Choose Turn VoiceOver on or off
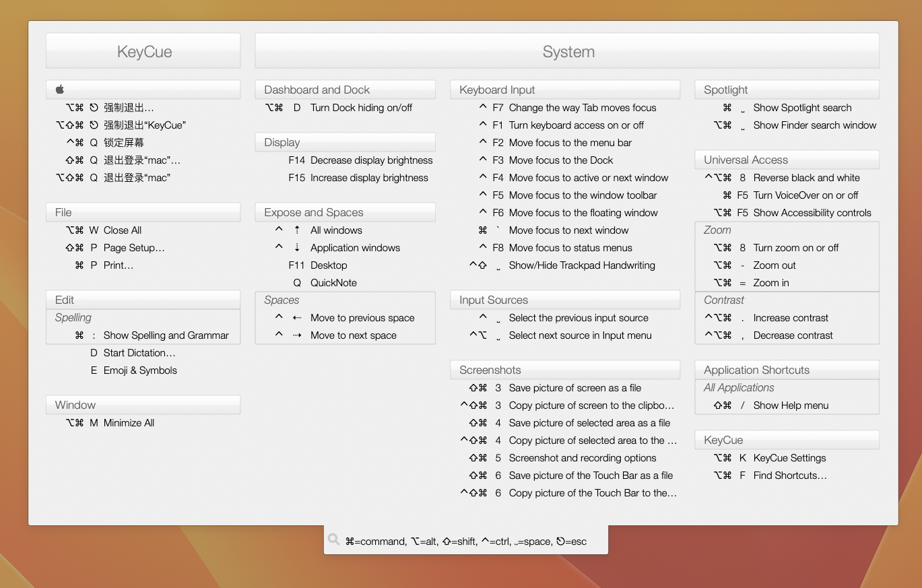This screenshot has height=588, width=922. coord(787,195)
